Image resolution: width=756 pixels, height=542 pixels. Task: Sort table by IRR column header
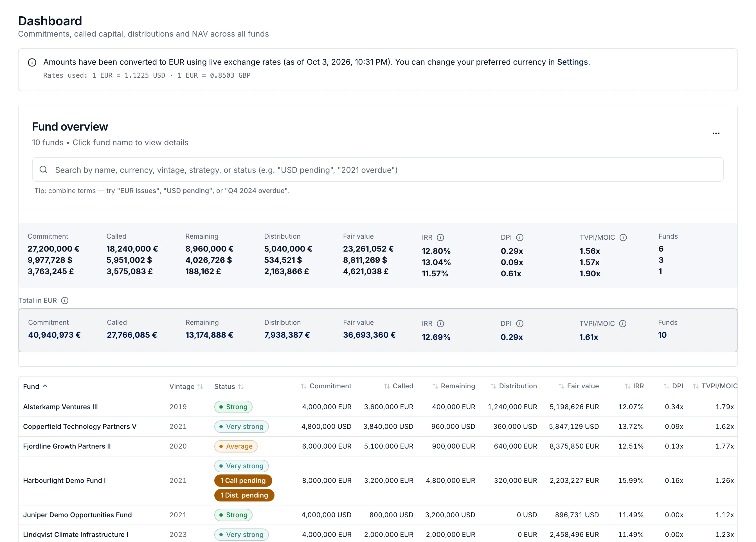point(634,386)
